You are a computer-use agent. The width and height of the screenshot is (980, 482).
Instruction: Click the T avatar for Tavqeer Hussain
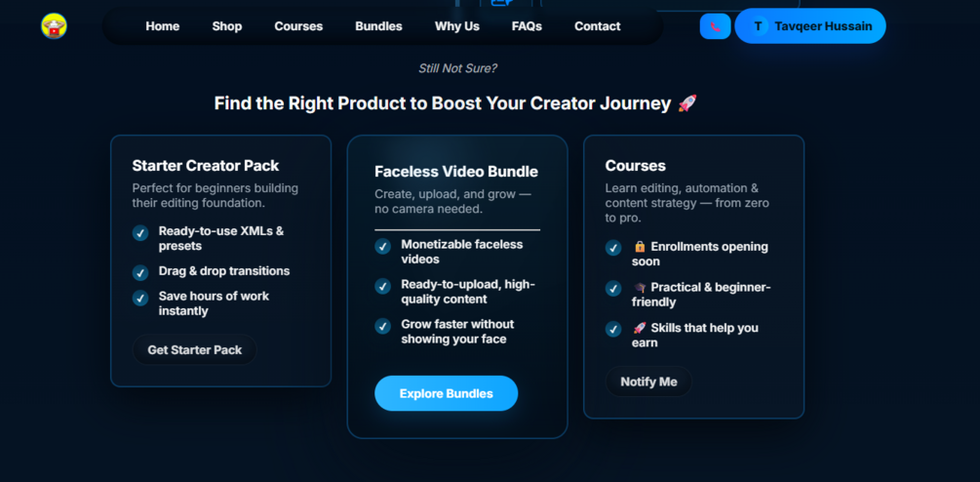click(758, 26)
